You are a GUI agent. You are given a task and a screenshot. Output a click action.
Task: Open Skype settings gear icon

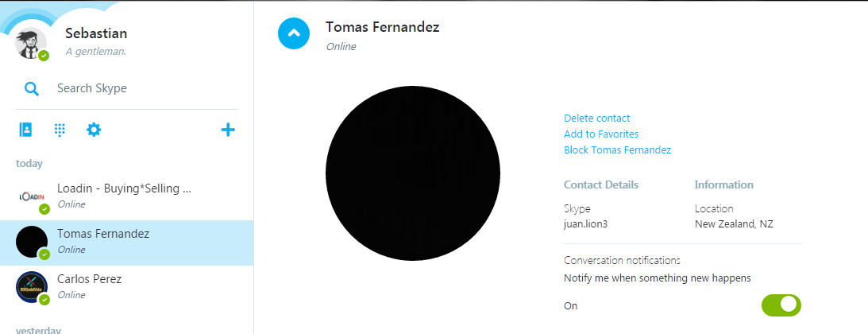(x=95, y=130)
